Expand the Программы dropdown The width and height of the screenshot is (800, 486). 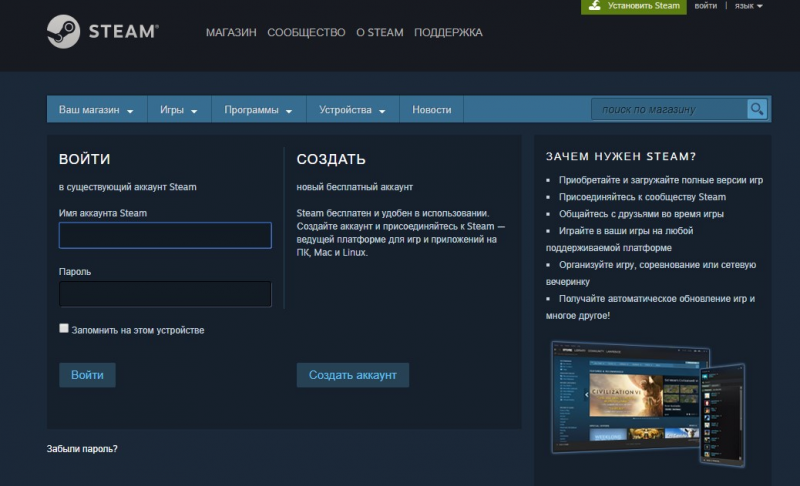[x=258, y=110]
